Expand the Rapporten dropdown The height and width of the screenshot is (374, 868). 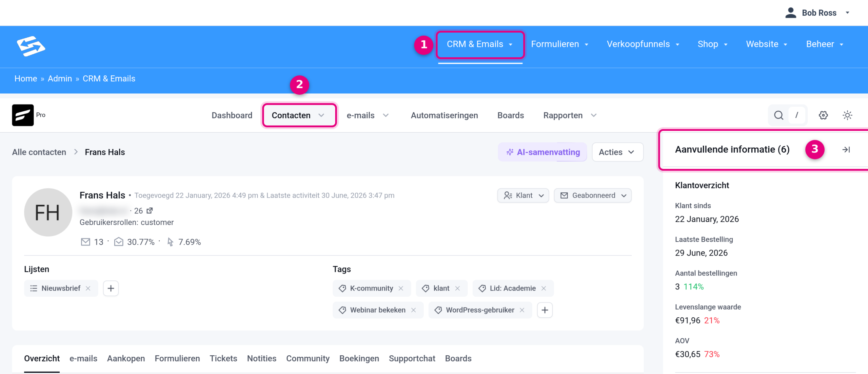[x=570, y=115]
